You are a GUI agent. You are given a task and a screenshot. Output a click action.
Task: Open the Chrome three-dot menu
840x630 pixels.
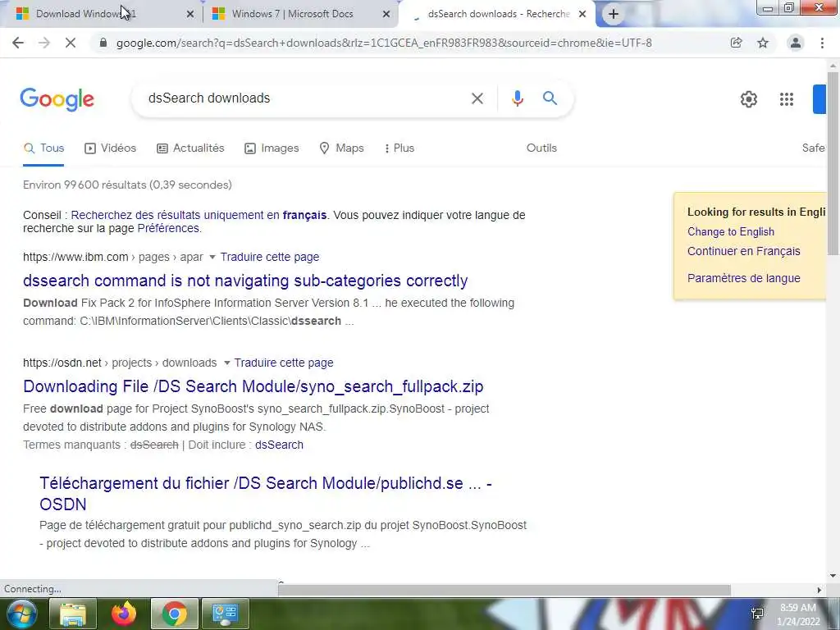(x=822, y=43)
